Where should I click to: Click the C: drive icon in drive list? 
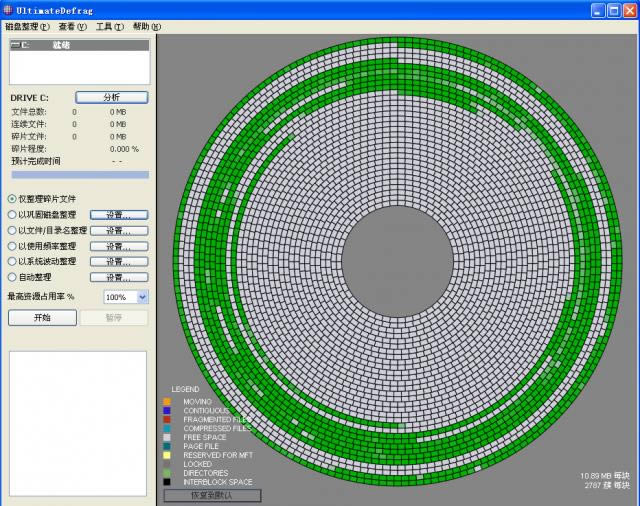[x=16, y=45]
